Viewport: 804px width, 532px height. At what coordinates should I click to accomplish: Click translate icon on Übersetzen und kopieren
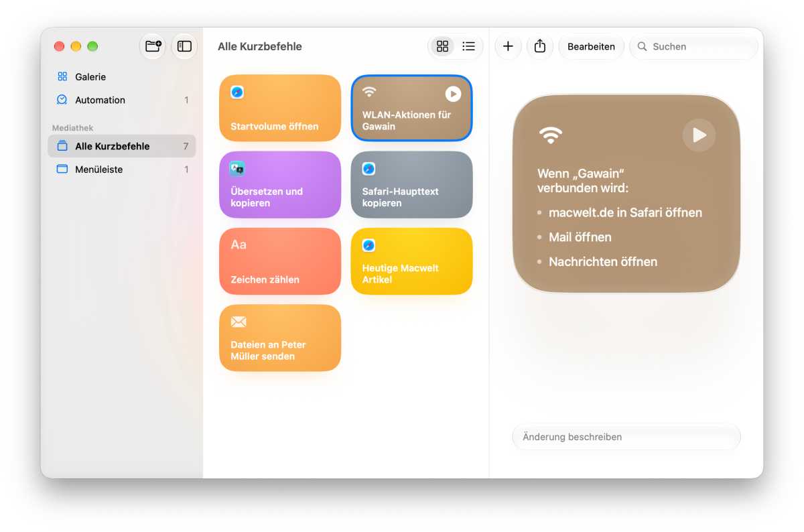(237, 169)
